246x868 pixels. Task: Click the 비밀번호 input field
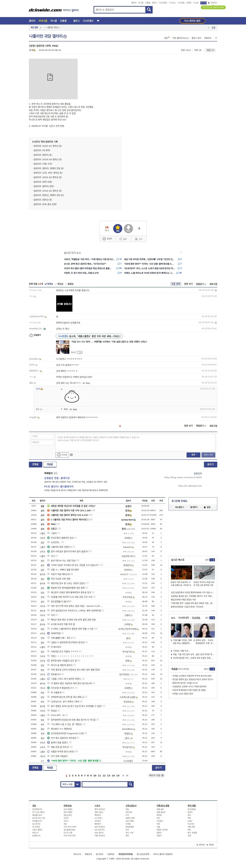[42, 442]
